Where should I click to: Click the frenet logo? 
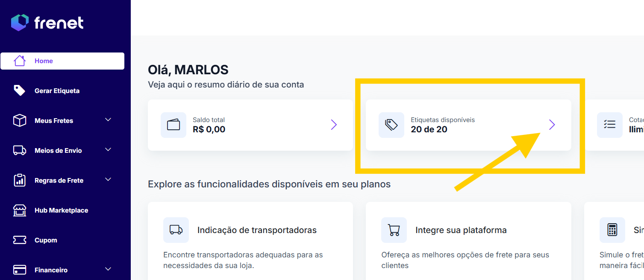(47, 23)
